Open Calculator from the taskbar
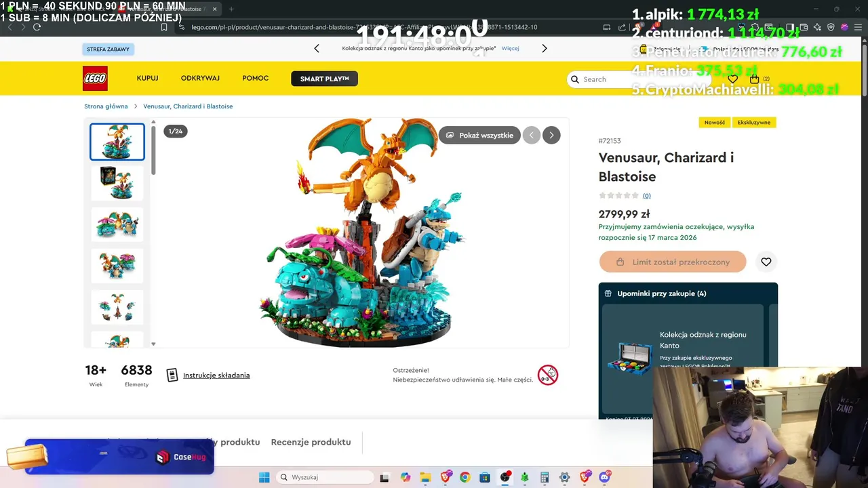868x488 pixels. (545, 477)
